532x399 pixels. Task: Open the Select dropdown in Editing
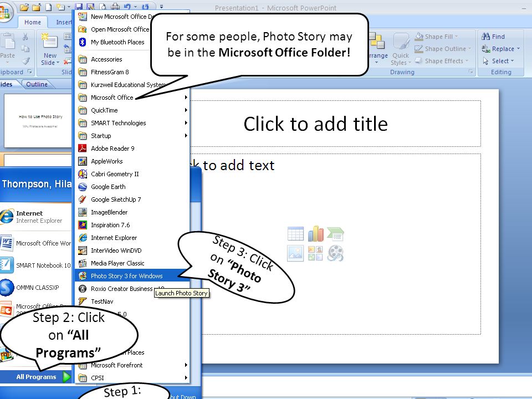pos(498,61)
